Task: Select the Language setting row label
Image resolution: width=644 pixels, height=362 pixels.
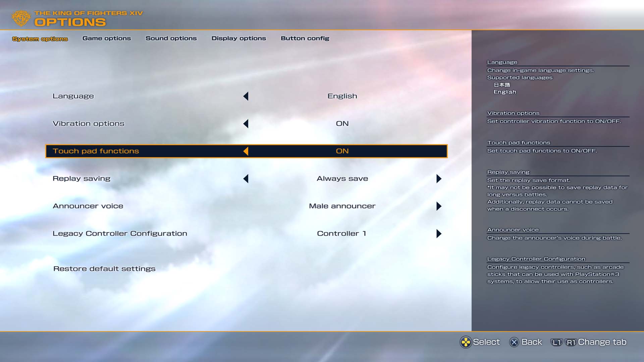Action: point(73,96)
